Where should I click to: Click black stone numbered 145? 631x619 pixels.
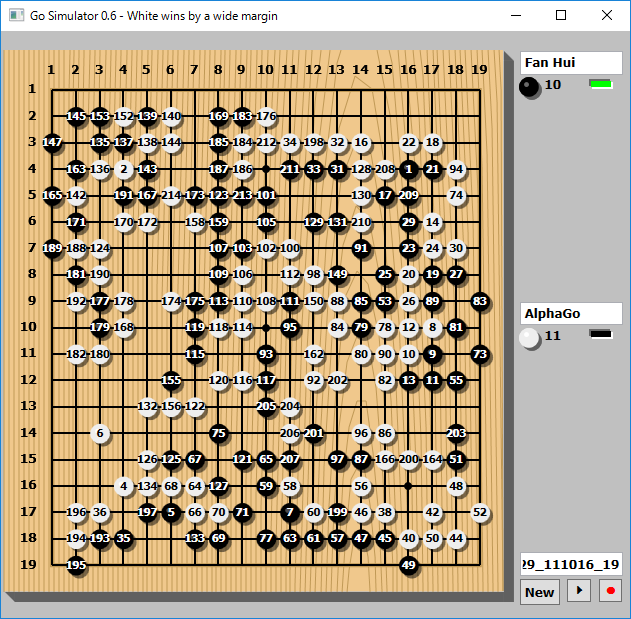click(x=76, y=116)
